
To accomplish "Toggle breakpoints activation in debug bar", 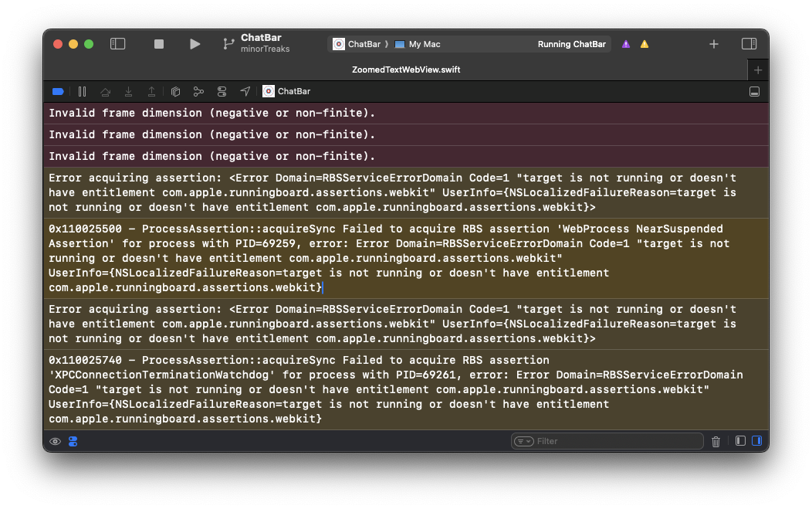I will tap(58, 91).
